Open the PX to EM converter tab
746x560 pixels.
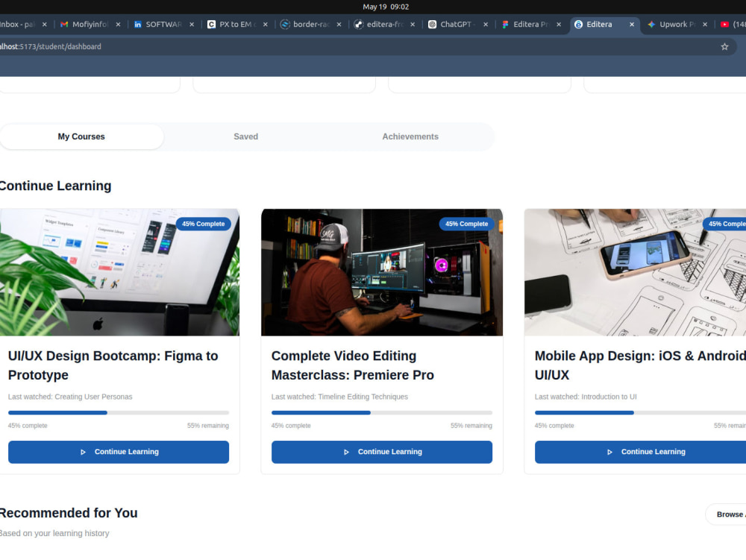[237, 25]
